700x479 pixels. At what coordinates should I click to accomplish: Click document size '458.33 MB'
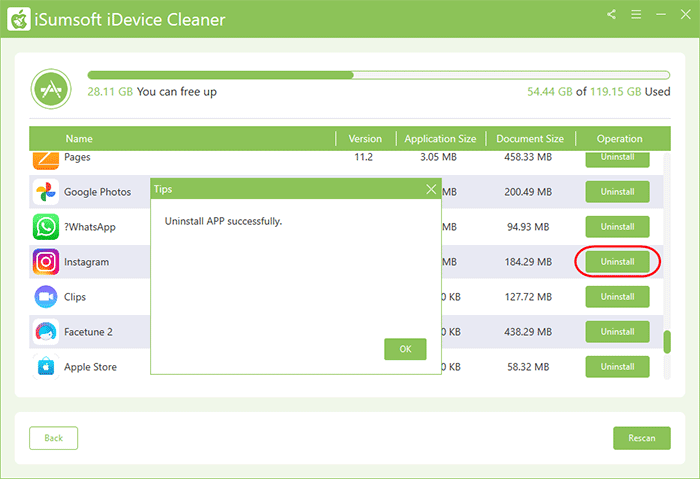(x=528, y=157)
